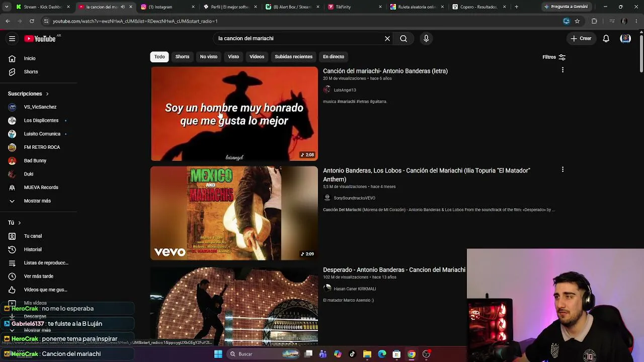644x362 pixels.
Task: Open Ver más tarde in the sidebar
Action: coord(38,277)
